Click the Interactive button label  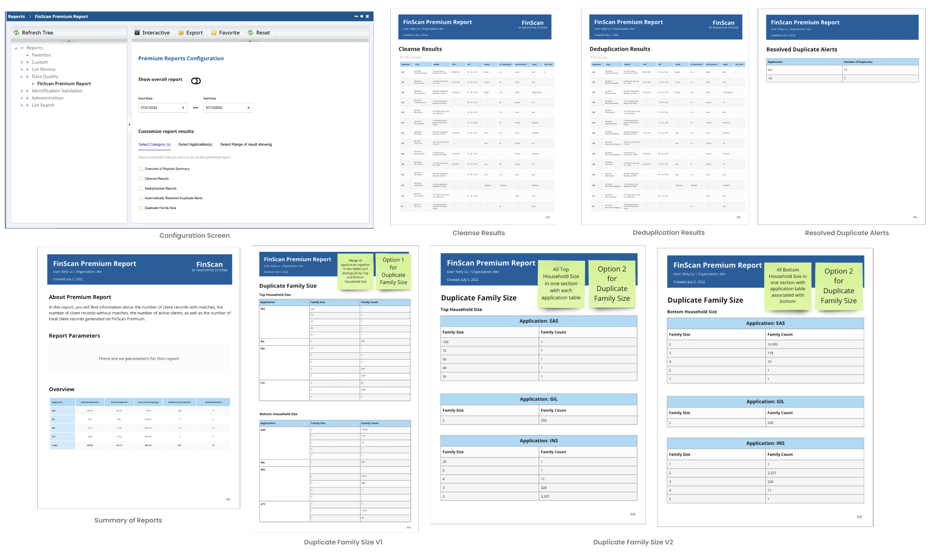tap(156, 32)
